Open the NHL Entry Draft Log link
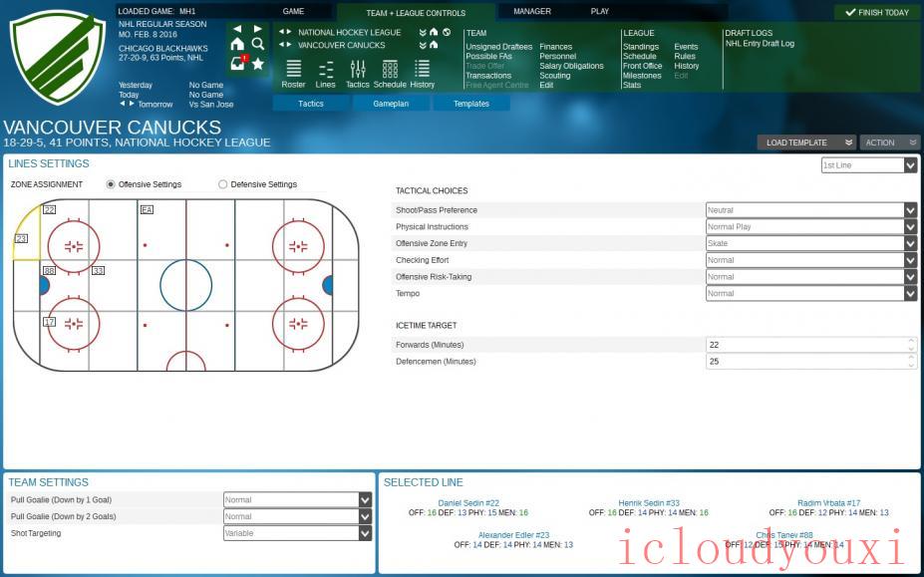 (x=760, y=43)
